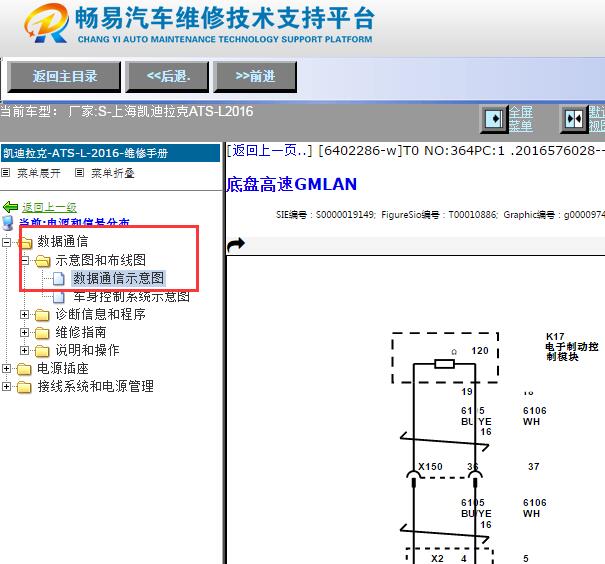Select the 接线系统和电源管理 label

pos(95,386)
